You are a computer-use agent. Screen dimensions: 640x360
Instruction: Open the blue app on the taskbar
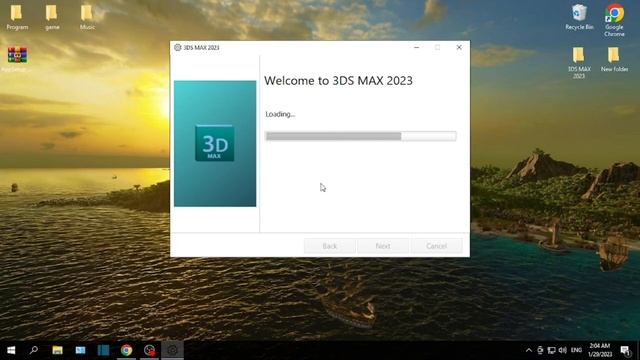(103, 350)
